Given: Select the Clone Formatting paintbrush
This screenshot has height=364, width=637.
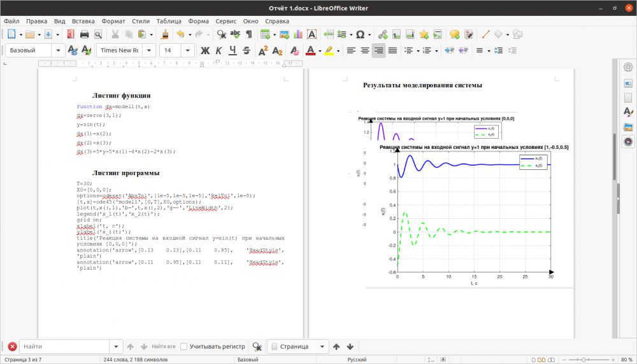Looking at the screenshot, I should coord(164,34).
